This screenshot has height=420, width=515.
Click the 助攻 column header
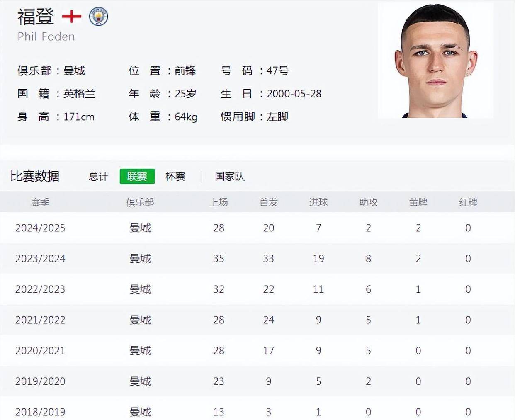[368, 202]
